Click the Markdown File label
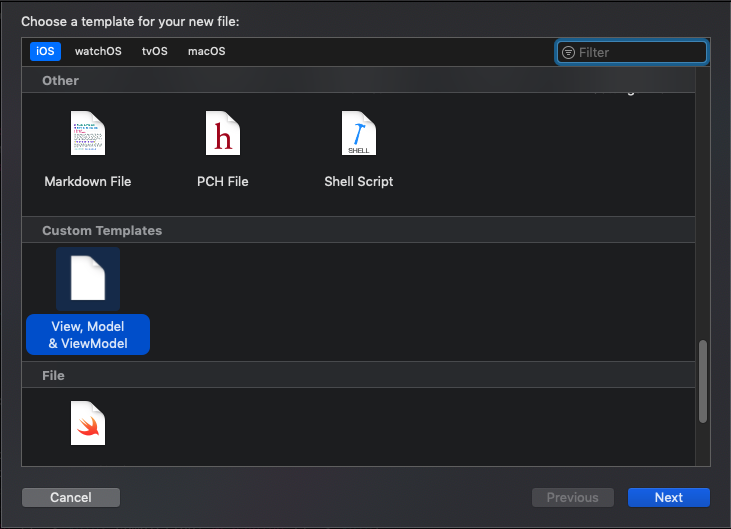The height and width of the screenshot is (529, 731). tap(88, 181)
